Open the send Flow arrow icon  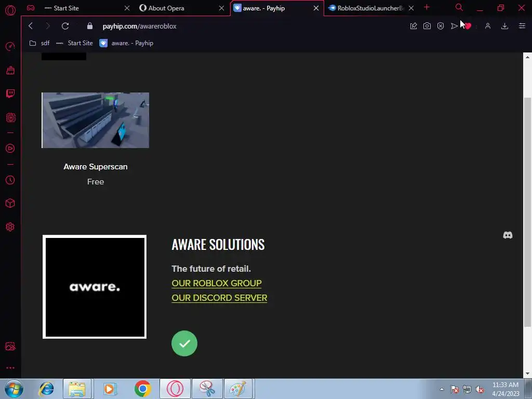[454, 26]
